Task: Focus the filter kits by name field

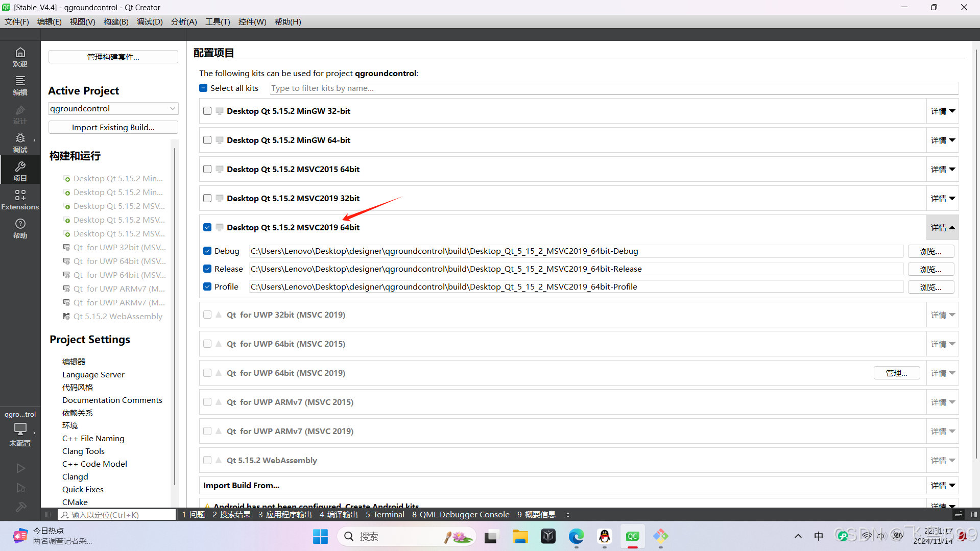Action: tap(614, 88)
